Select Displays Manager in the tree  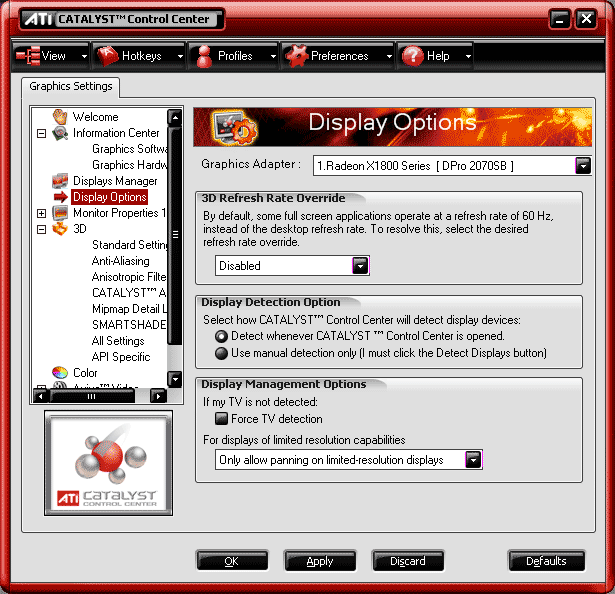[x=115, y=181]
